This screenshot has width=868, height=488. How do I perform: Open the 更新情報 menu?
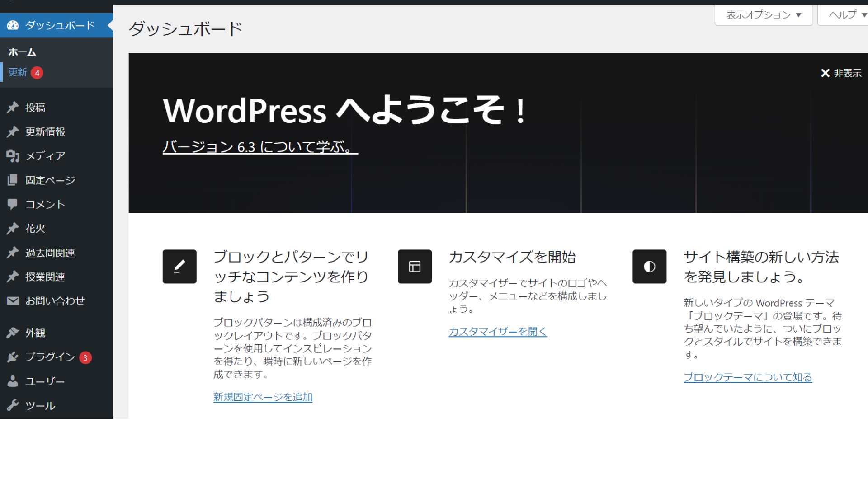point(57,131)
